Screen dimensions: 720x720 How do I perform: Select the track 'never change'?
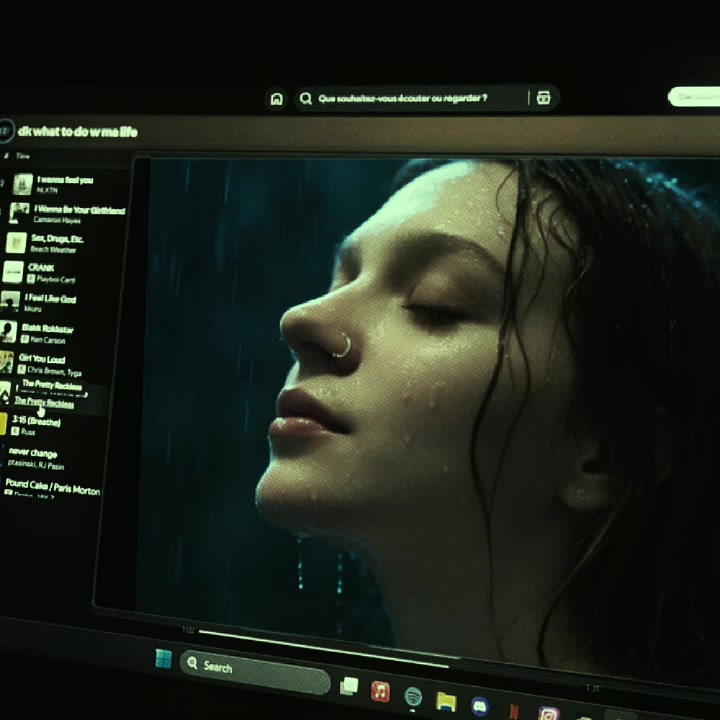33,453
